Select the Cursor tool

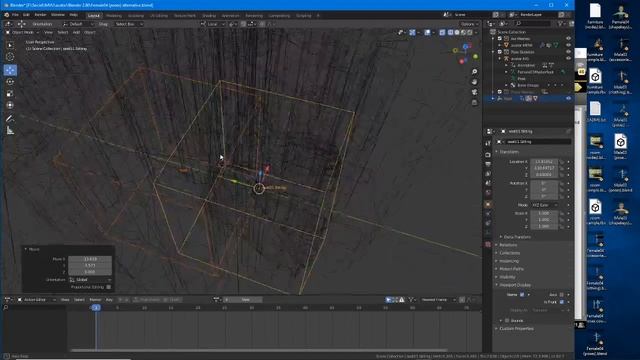tap(10, 57)
